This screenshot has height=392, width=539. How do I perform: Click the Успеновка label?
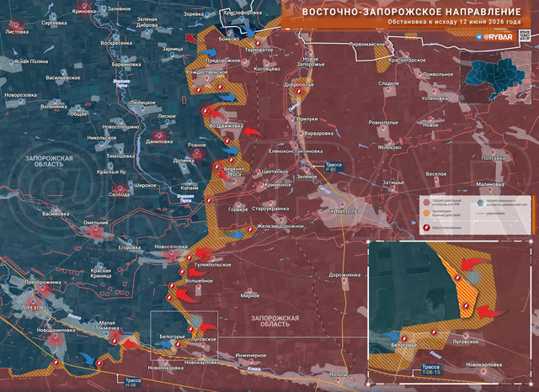point(435,98)
